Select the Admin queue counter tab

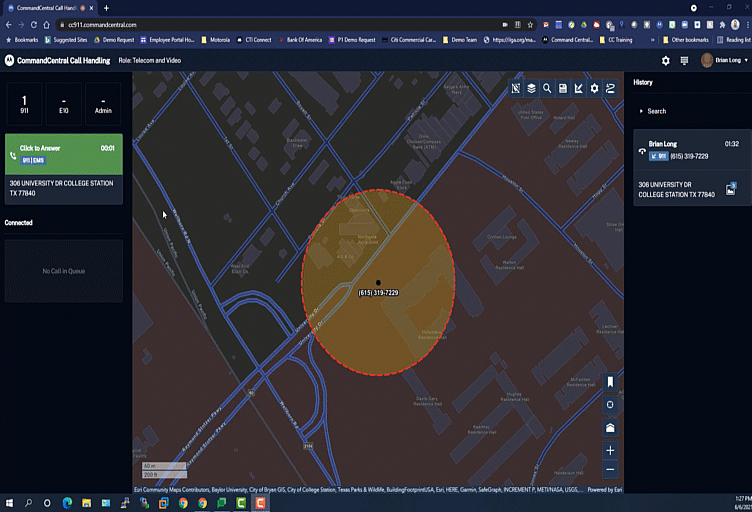click(103, 105)
